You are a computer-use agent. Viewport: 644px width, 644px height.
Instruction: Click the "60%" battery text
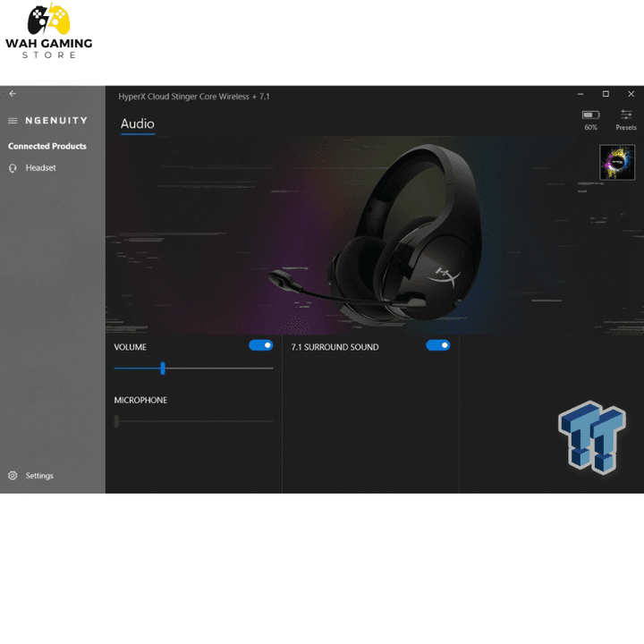click(x=590, y=128)
